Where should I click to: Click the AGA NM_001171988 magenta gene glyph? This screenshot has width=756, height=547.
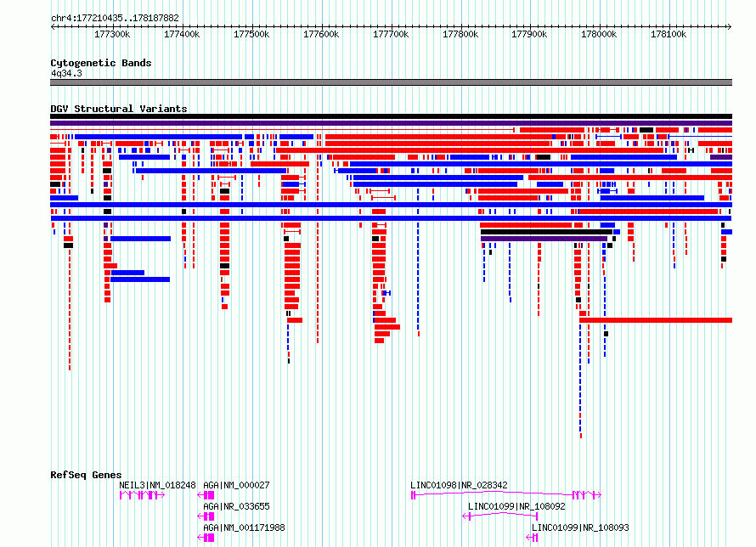point(206,538)
